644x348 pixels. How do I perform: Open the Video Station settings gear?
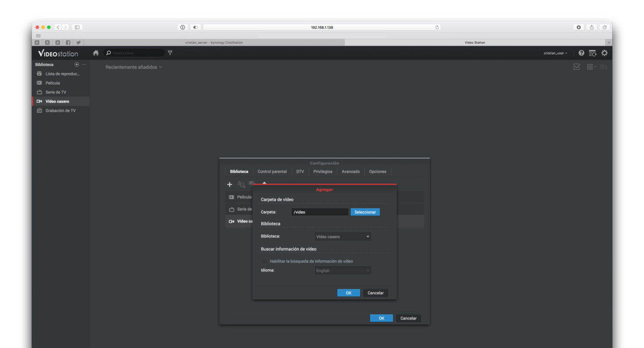point(604,53)
